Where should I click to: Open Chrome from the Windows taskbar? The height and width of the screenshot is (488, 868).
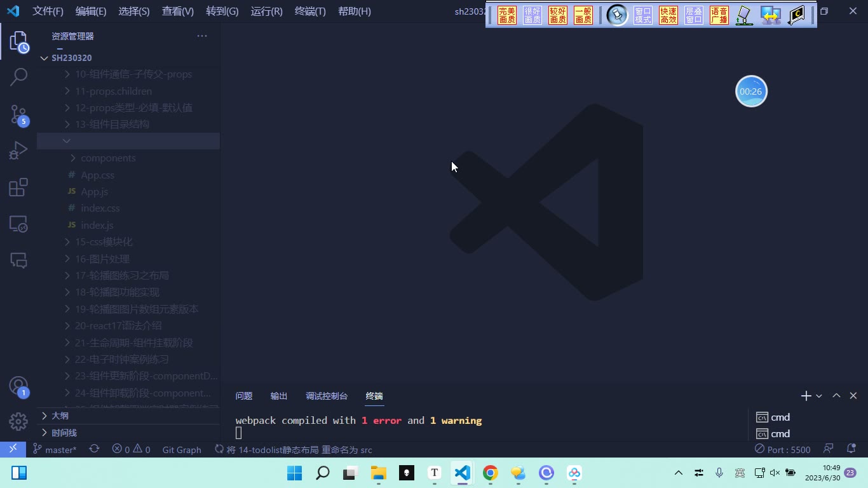click(x=490, y=473)
